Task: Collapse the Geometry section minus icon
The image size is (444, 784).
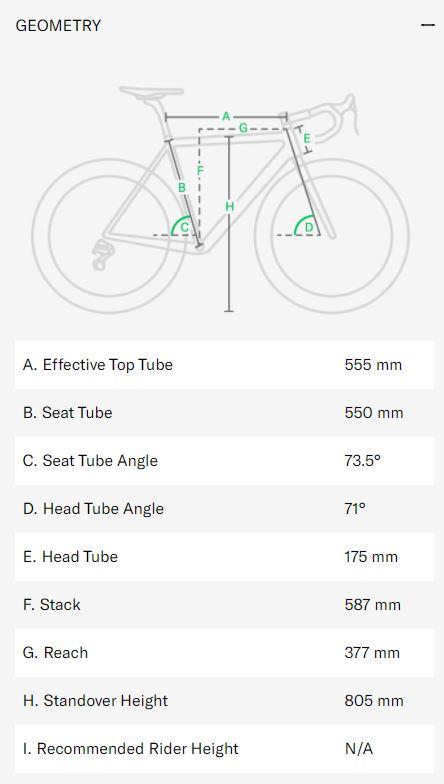Action: [x=428, y=24]
